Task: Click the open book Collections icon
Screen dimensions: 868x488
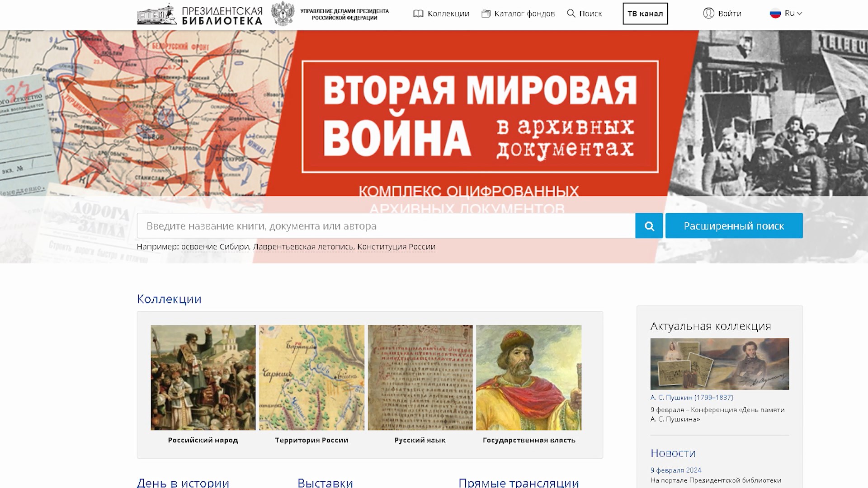Action: click(x=418, y=14)
